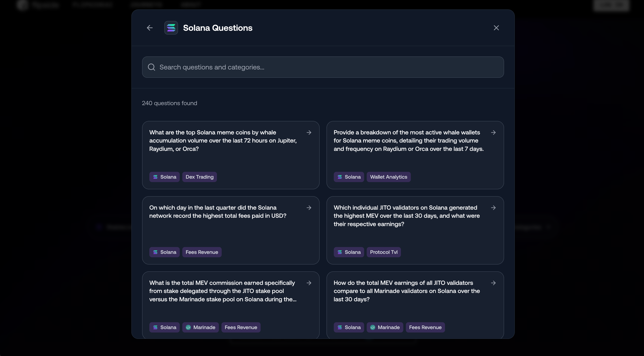This screenshot has height=356, width=644.
Task: Open the JITO vs Marinade earnings question arrow
Action: click(x=493, y=283)
